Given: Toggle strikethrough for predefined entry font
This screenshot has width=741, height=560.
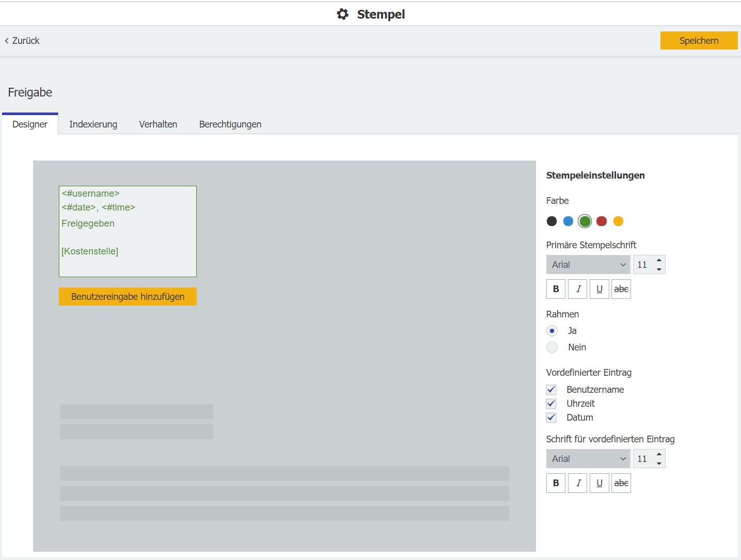Looking at the screenshot, I should click(x=621, y=483).
